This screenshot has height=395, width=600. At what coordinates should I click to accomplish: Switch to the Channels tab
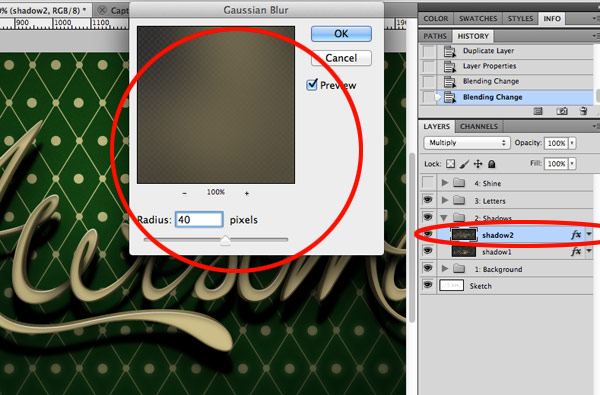(x=479, y=126)
